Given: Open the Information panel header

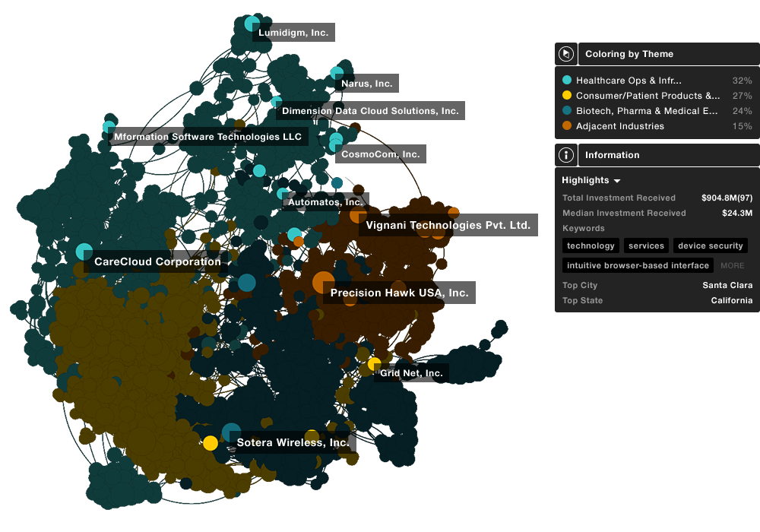Looking at the screenshot, I should (669, 155).
